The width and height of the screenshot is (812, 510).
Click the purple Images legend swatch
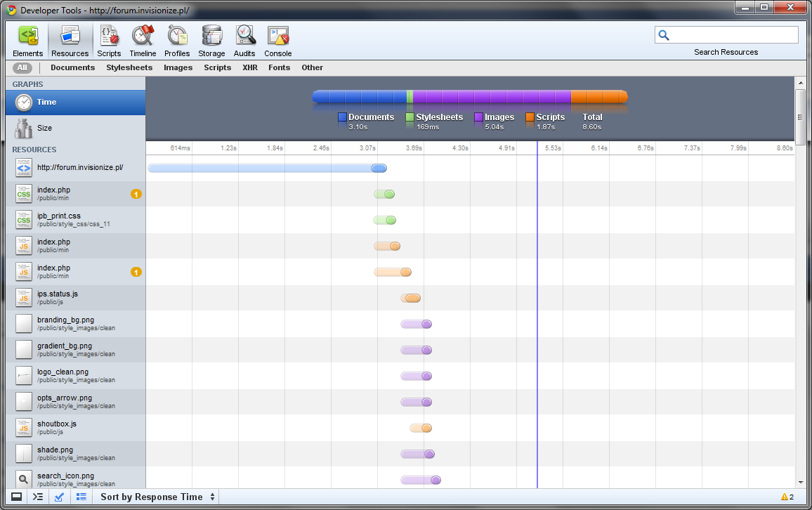(479, 117)
